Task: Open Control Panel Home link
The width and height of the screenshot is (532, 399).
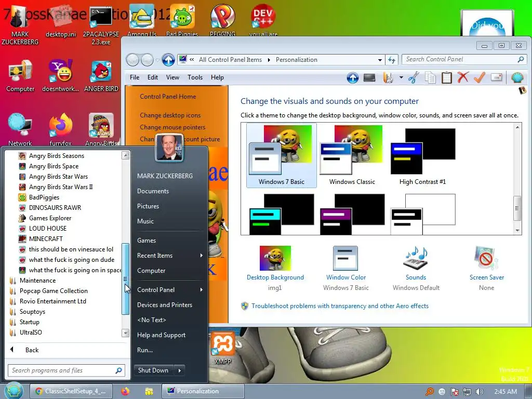Action: coord(168,97)
